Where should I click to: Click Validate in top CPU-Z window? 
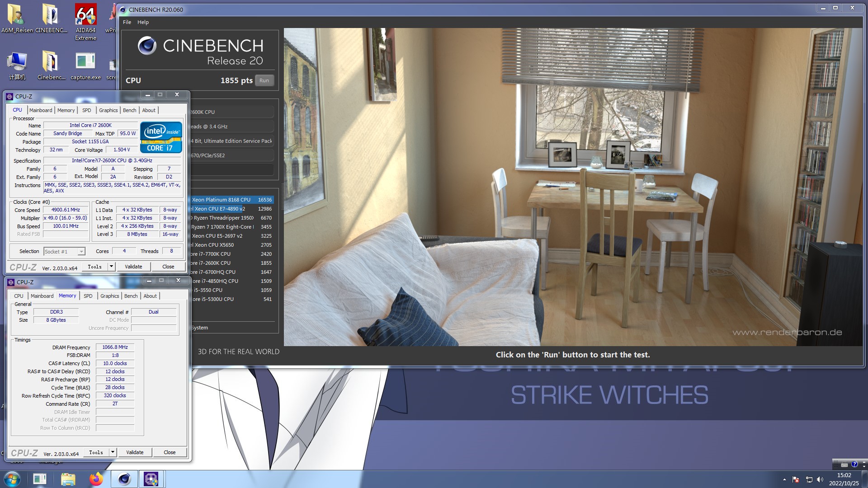click(x=133, y=267)
